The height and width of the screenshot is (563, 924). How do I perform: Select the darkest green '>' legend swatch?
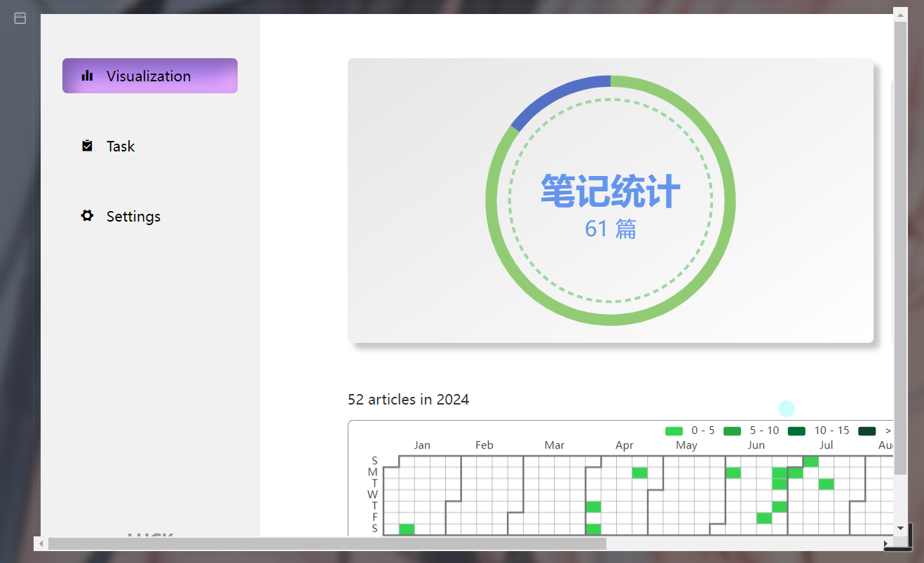[867, 430]
